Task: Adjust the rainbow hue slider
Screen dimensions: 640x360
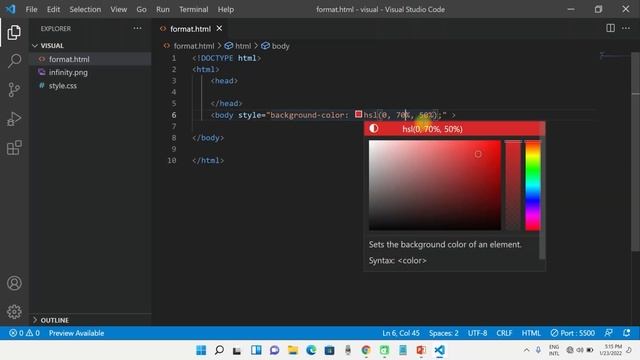Action: 532,185
